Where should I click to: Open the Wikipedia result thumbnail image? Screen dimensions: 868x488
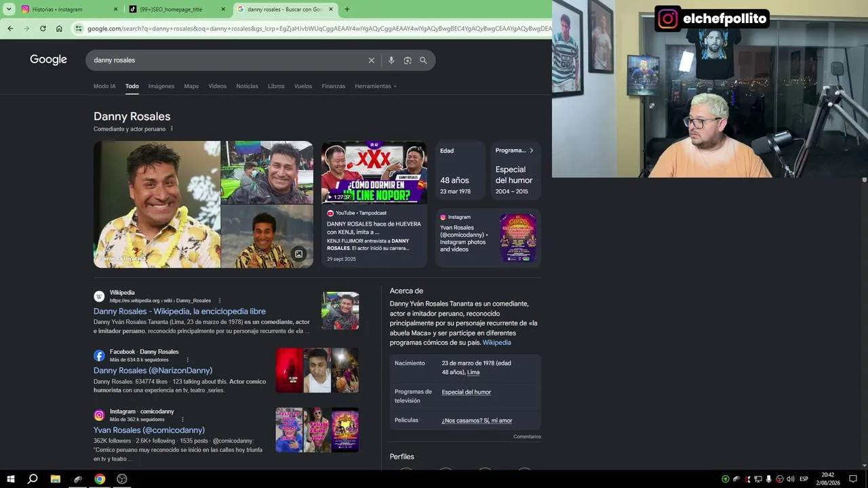coord(340,311)
